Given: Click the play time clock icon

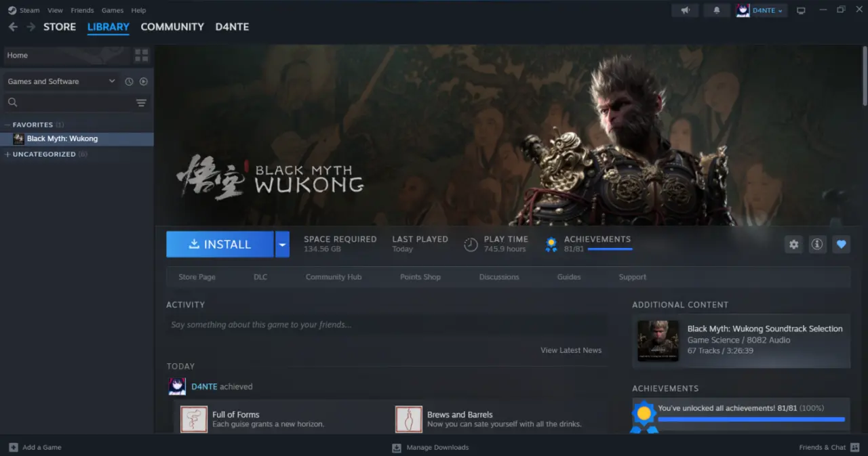Looking at the screenshot, I should pos(471,245).
